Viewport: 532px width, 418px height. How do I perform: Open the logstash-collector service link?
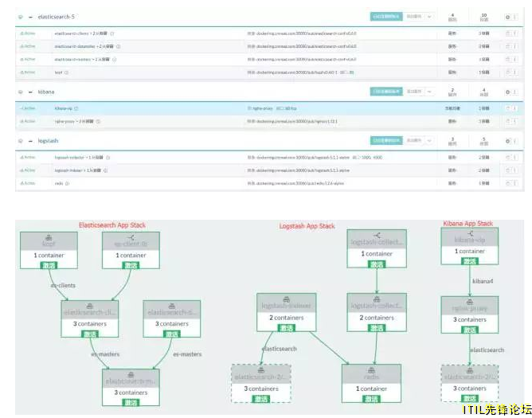tap(69, 158)
